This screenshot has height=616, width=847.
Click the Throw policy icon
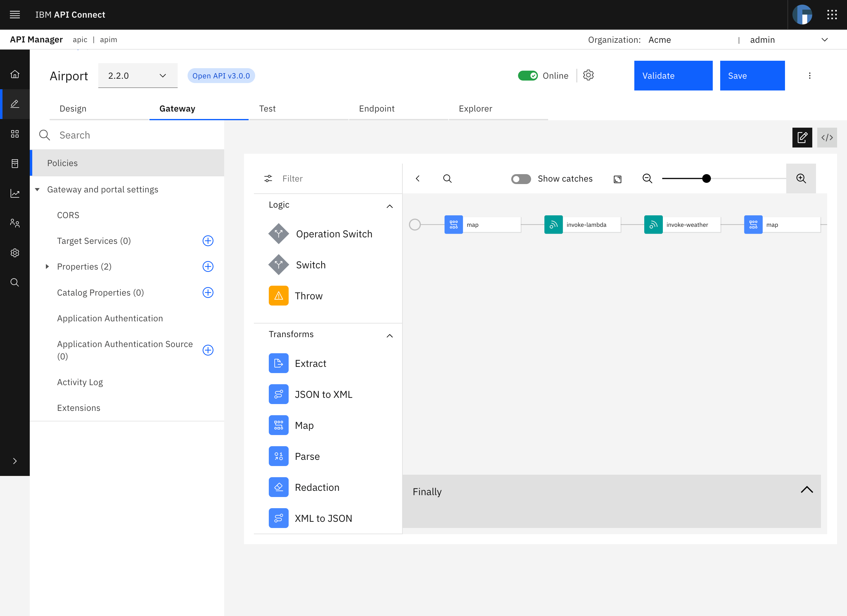click(278, 296)
